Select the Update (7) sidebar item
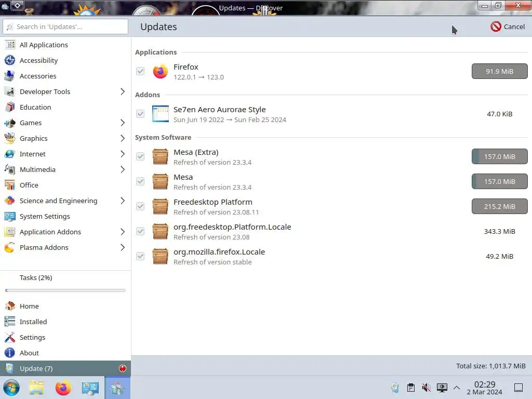532x399 pixels. [65, 368]
